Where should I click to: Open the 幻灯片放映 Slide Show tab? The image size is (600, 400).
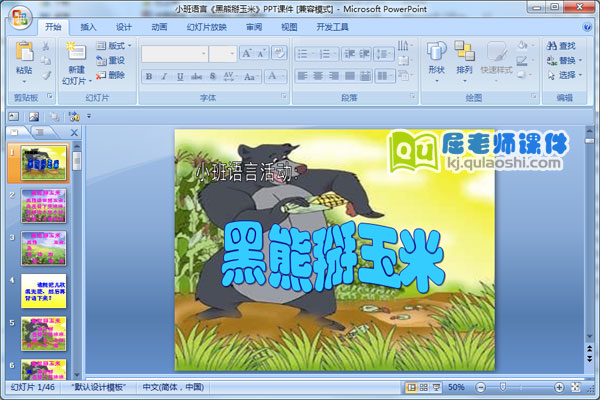(207, 27)
